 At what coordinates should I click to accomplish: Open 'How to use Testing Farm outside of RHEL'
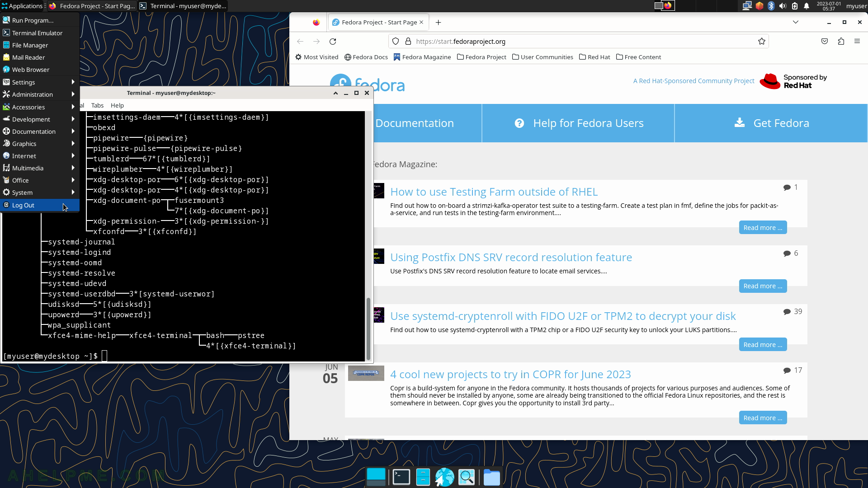coord(494,192)
